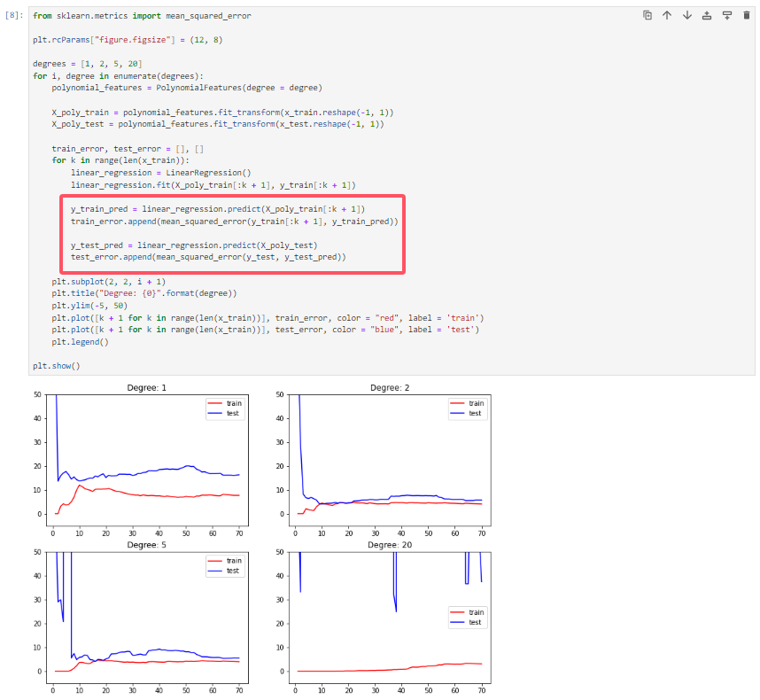Click the legend in the Degree: 1 plot
Screen dimensions: 760x700
[225, 408]
